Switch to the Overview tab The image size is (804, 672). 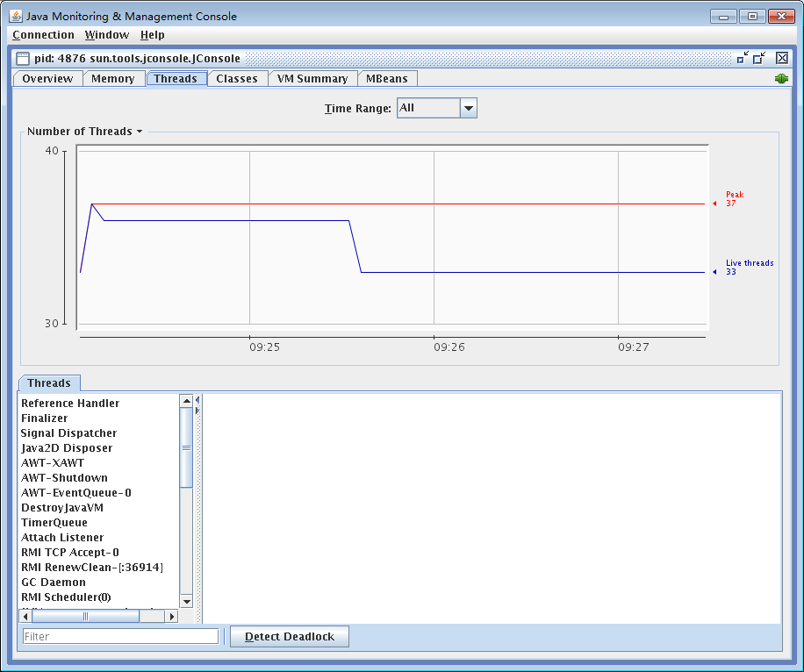pyautogui.click(x=47, y=78)
